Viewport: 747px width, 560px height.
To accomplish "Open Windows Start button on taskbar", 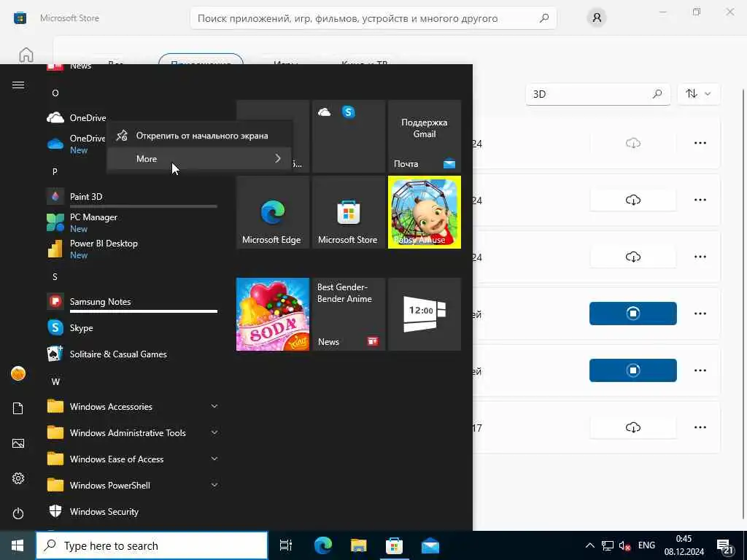I will (x=18, y=545).
